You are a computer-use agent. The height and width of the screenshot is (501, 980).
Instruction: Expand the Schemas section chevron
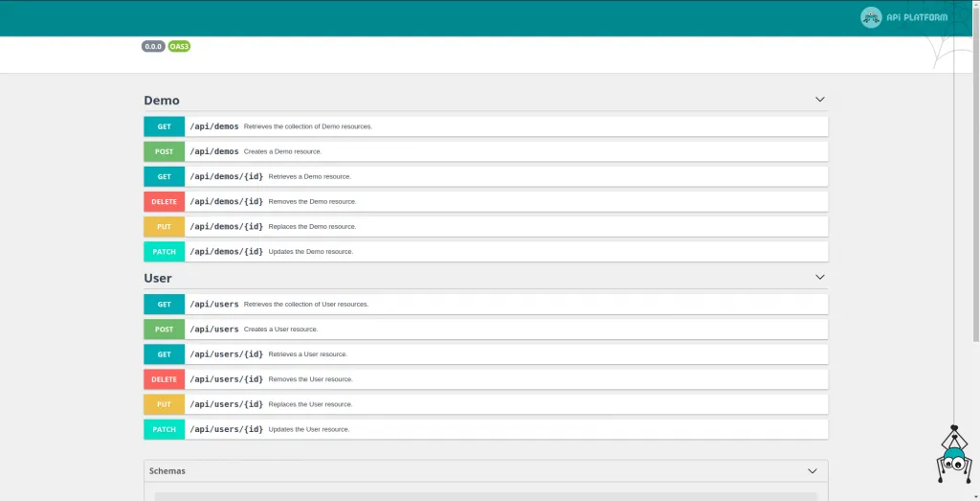click(812, 471)
